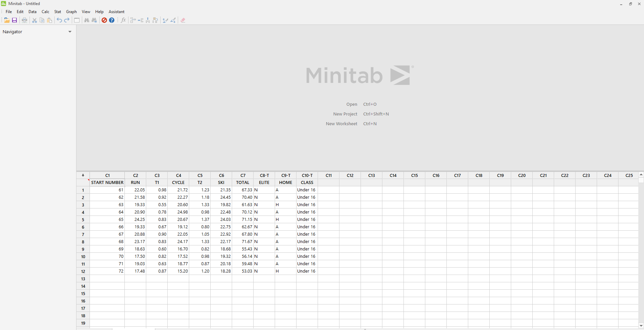Paste from clipboard

[x=49, y=20]
